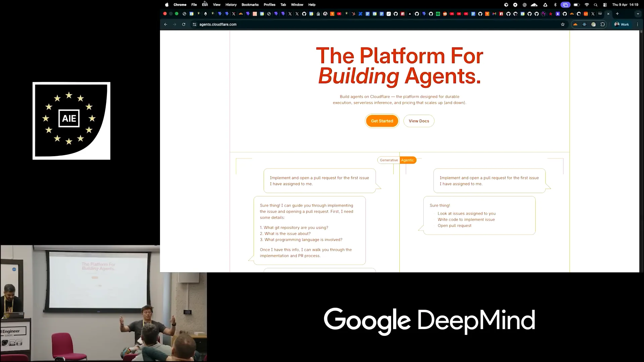Open Bluetooth status in menu bar
This screenshot has height=362, width=644.
[x=555, y=5]
